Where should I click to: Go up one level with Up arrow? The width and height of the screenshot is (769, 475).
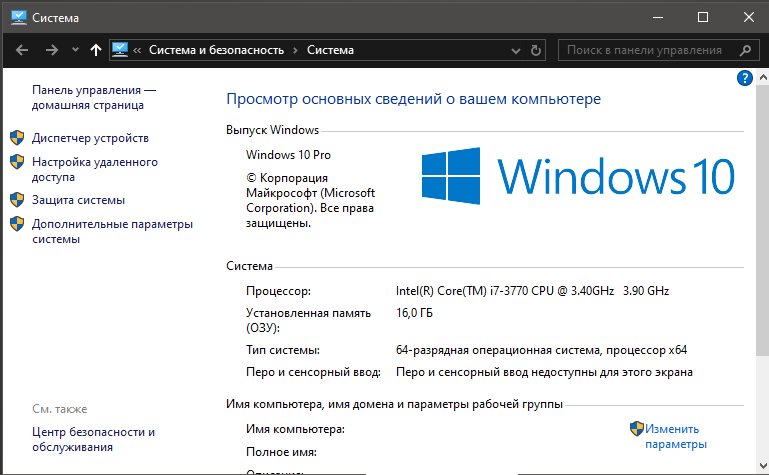click(x=96, y=49)
